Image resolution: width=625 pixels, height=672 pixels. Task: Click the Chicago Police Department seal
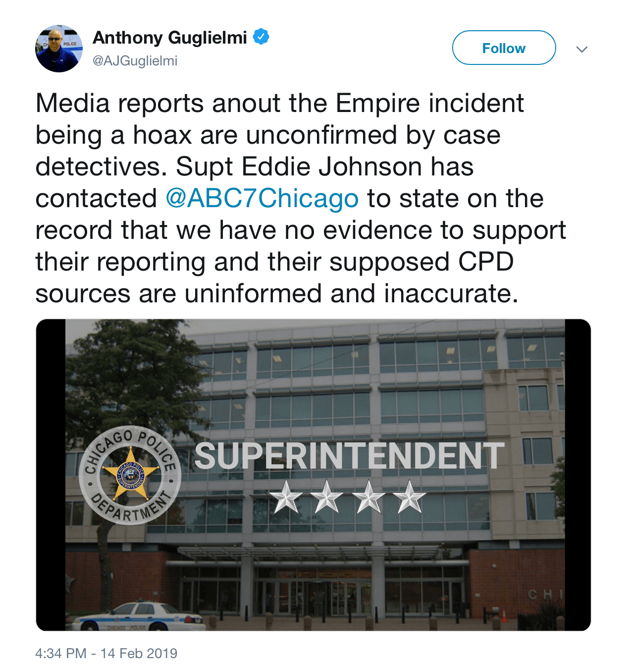tap(130, 476)
